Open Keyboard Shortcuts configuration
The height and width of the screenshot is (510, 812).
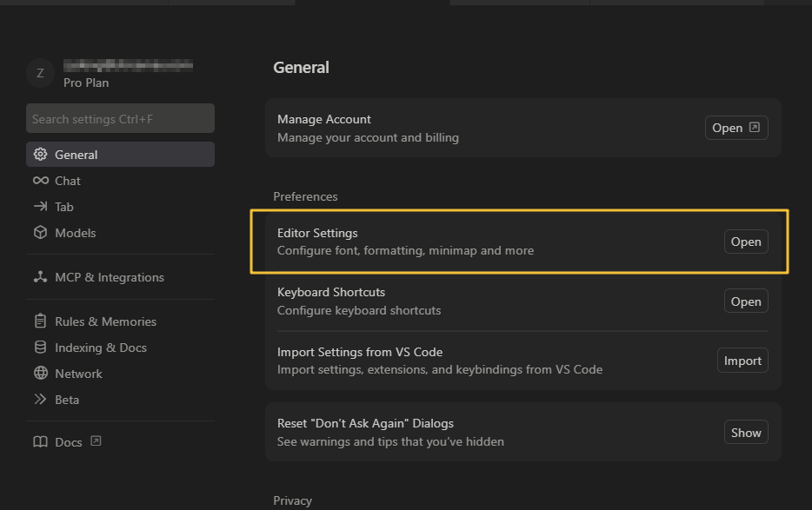pos(745,301)
